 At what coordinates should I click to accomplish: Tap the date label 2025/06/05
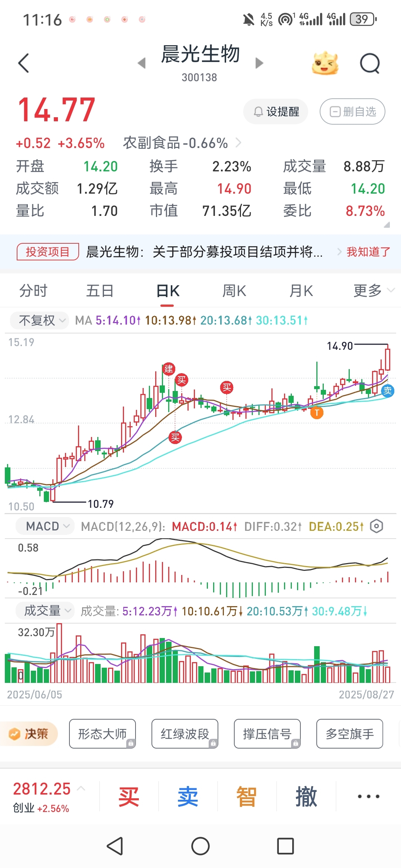click(35, 694)
